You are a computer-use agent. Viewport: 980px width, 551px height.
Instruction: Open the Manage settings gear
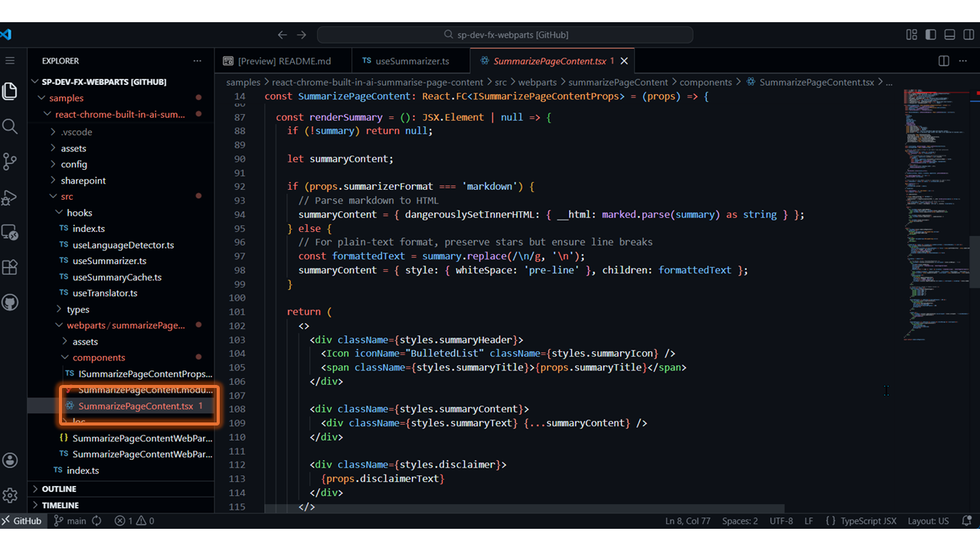click(x=10, y=495)
